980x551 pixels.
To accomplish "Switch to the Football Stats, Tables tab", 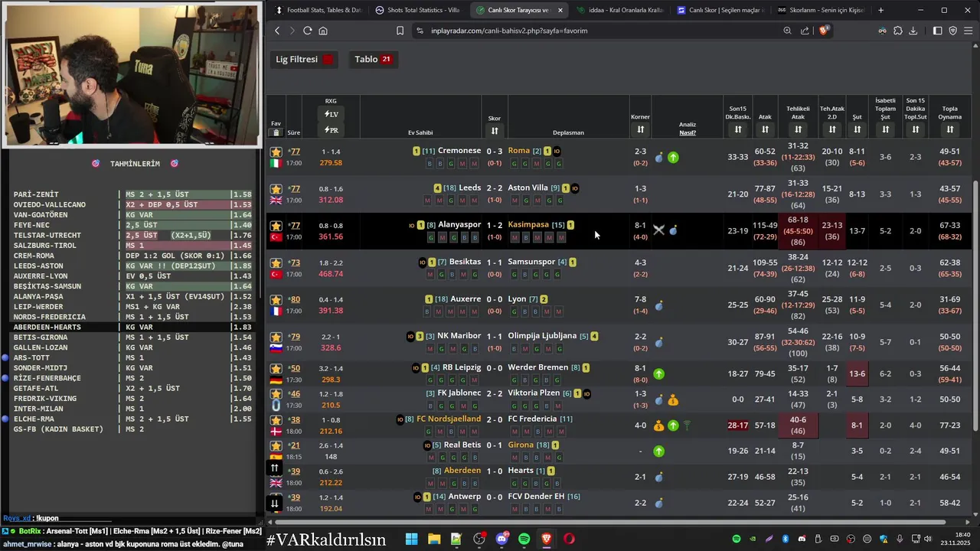I will [318, 10].
